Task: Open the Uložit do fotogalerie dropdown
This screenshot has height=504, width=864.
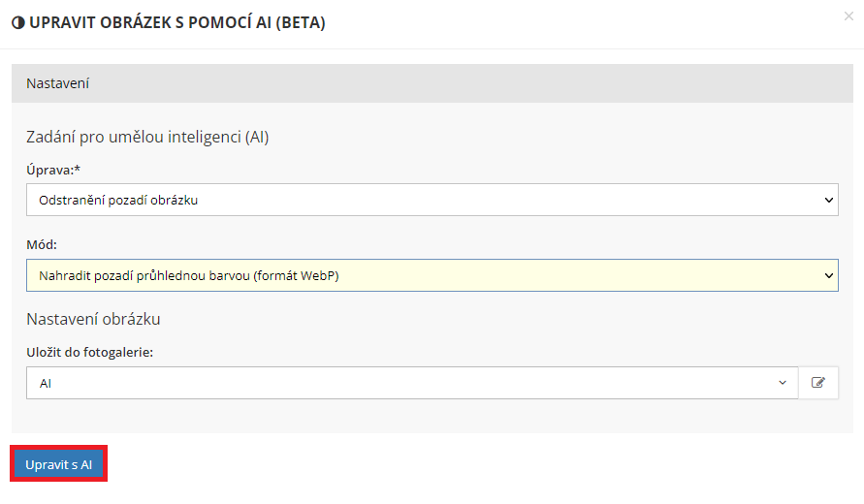Action: tap(412, 383)
